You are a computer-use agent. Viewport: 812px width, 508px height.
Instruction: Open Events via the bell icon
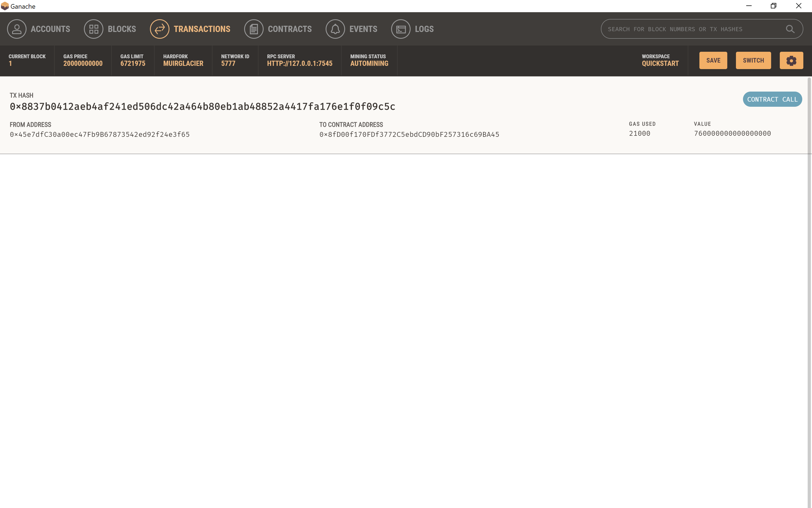pyautogui.click(x=335, y=29)
